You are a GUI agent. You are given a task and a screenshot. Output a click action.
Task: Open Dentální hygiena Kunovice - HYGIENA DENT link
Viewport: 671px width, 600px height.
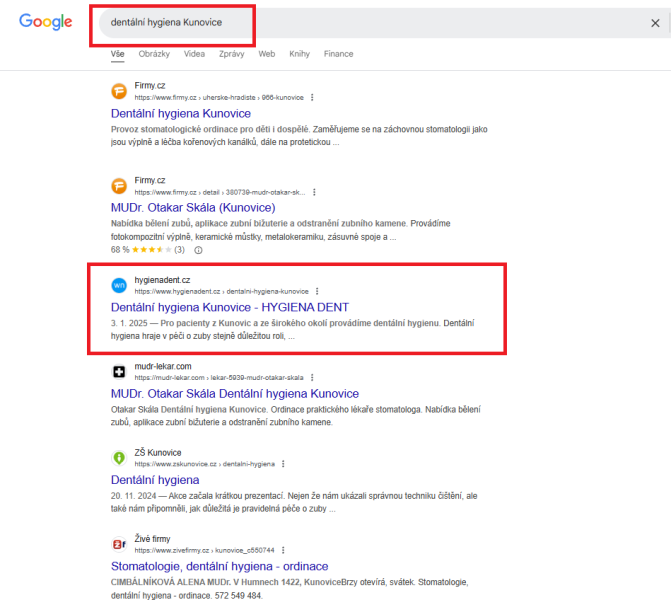coord(230,307)
